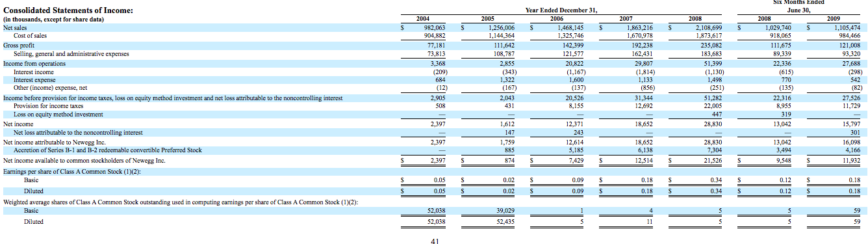Click net sales value 1,863,216

pos(639,28)
